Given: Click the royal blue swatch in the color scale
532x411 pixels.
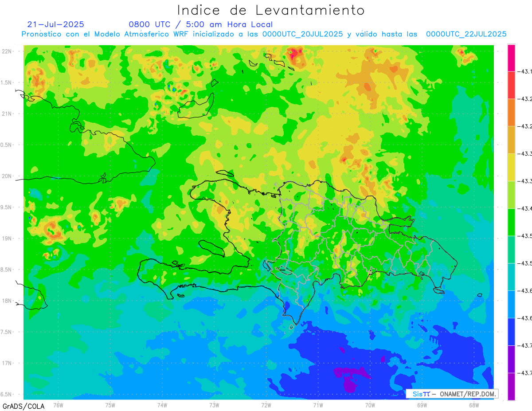Looking at the screenshot, I should (x=511, y=332).
